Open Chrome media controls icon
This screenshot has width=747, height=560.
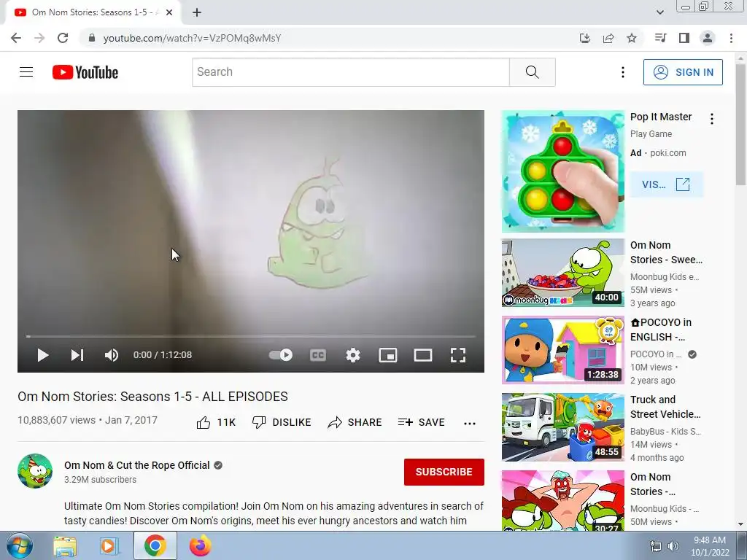coord(660,38)
